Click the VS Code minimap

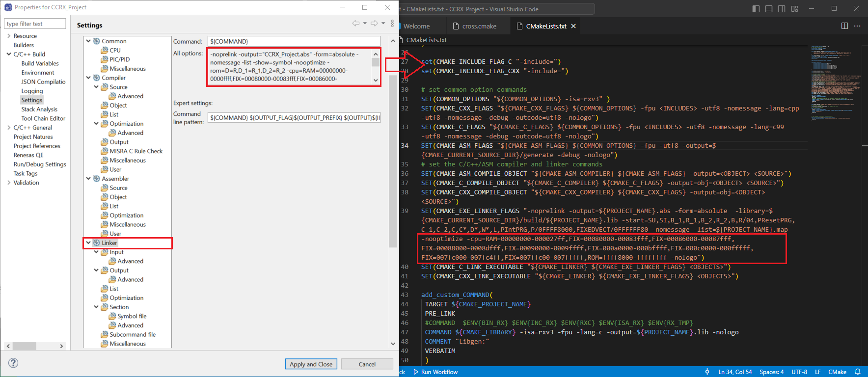click(x=834, y=83)
